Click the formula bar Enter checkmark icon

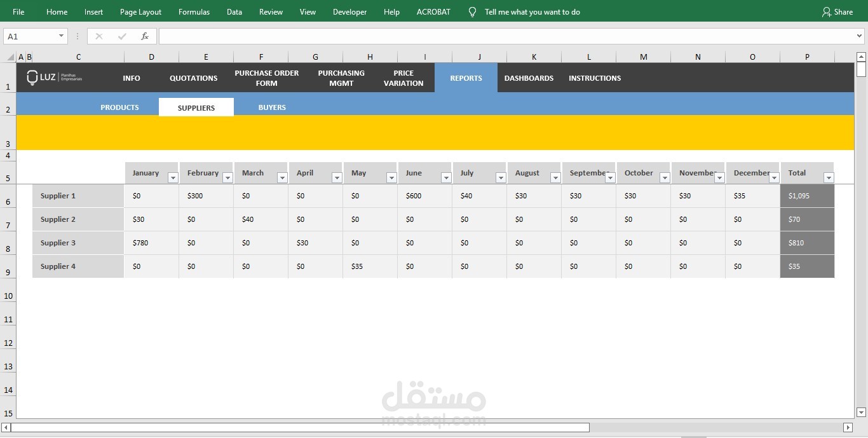click(x=122, y=36)
